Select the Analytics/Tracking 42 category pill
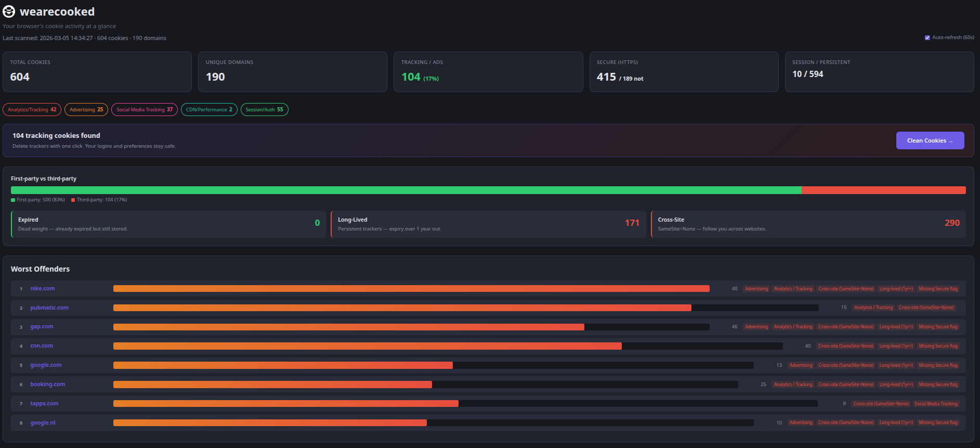Viewport: 980px width, 448px height. pos(32,110)
